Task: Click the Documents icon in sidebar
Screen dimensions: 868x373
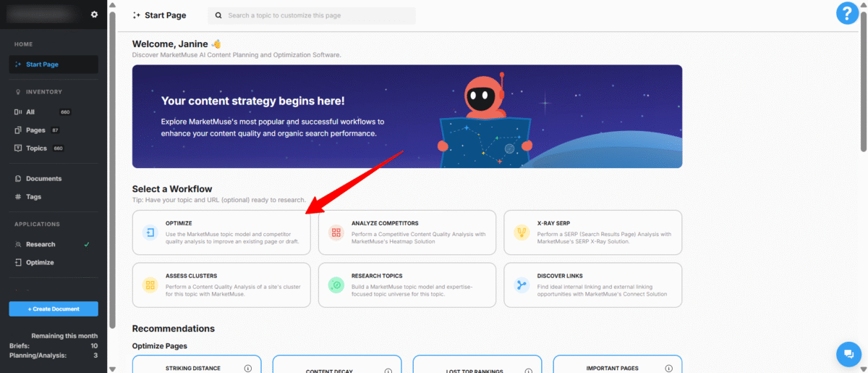Action: pos(18,179)
